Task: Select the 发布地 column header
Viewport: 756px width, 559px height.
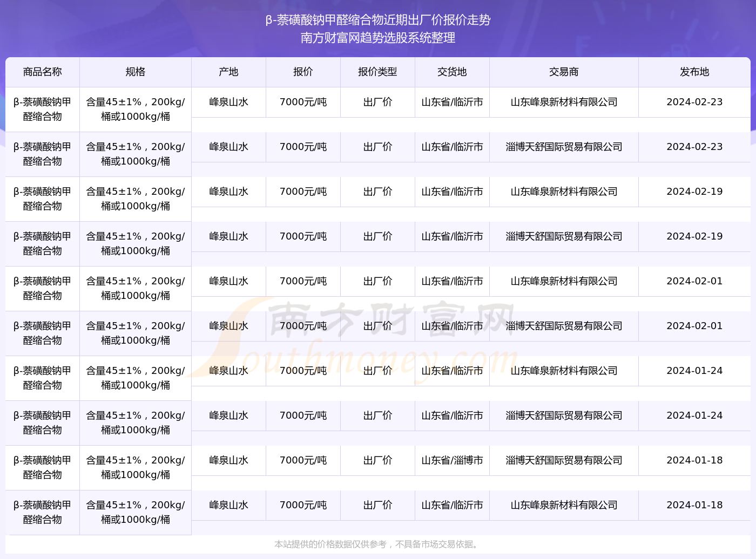Action: [694, 72]
